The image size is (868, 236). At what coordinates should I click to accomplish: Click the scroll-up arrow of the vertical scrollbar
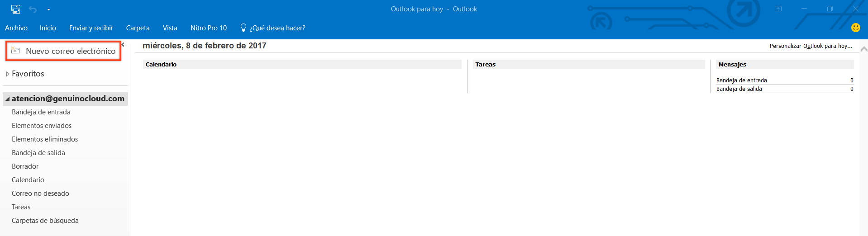864,49
